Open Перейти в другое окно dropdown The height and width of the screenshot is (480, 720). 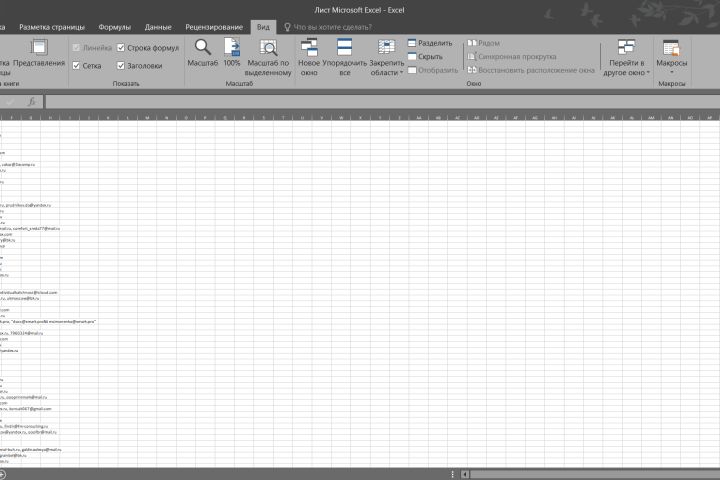(x=626, y=57)
